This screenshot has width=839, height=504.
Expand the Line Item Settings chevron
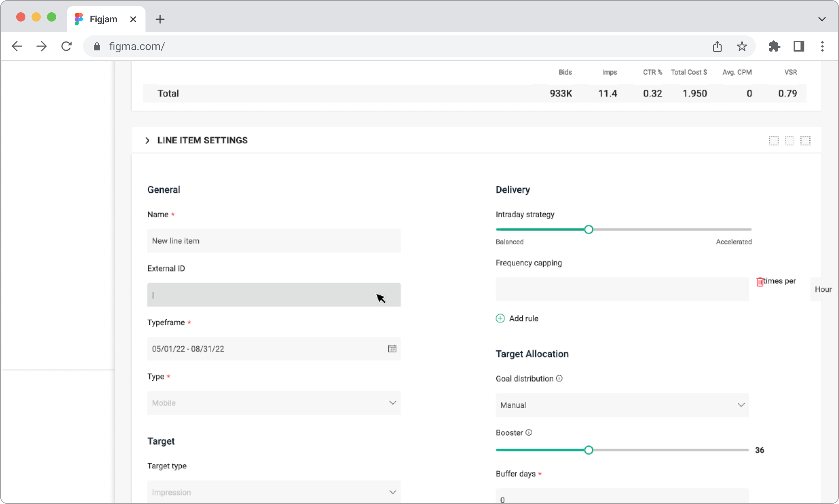[147, 140]
